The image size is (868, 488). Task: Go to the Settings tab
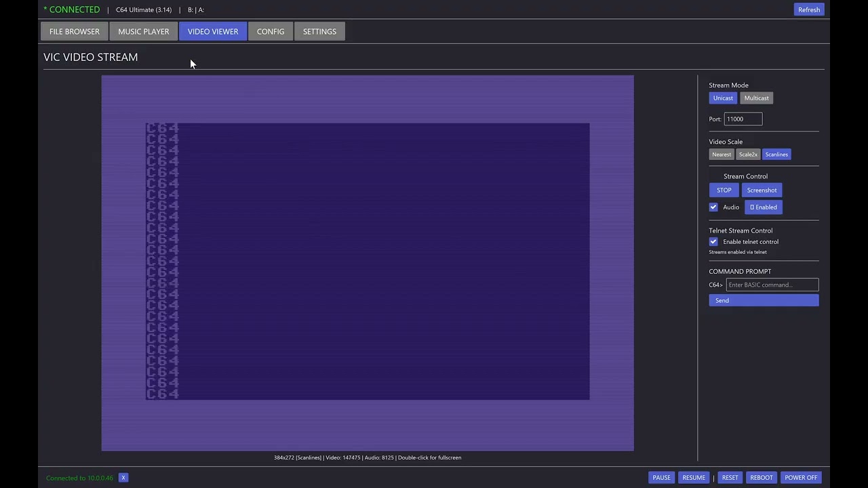coord(319,31)
